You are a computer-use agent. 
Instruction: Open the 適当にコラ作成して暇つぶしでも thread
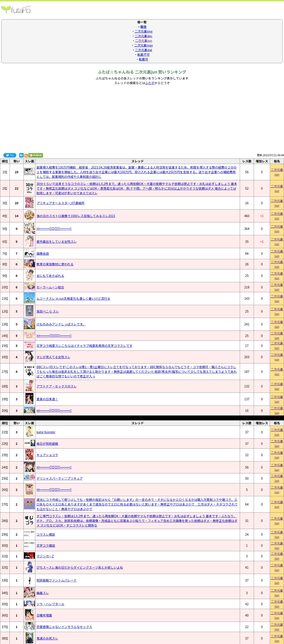point(136,504)
